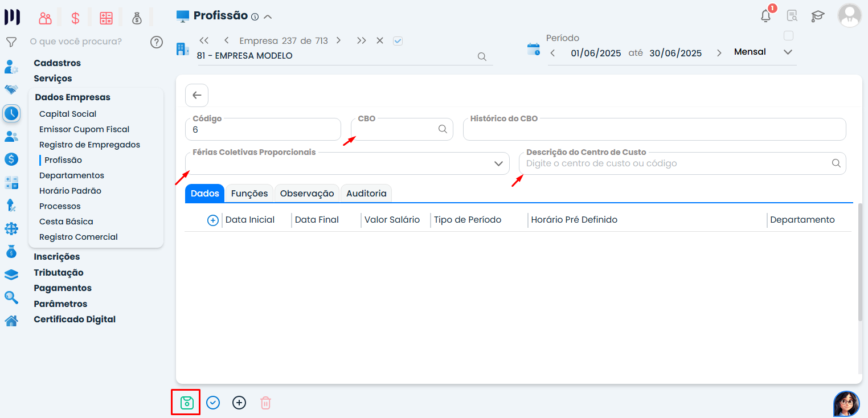
Task: Open the notifications bell
Action: click(765, 16)
